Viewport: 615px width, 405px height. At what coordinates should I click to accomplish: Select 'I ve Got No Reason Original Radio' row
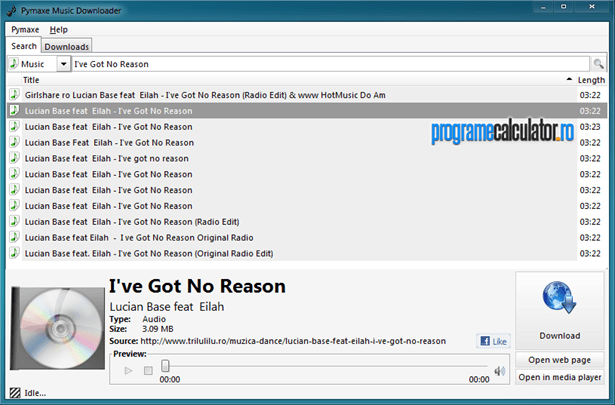307,238
